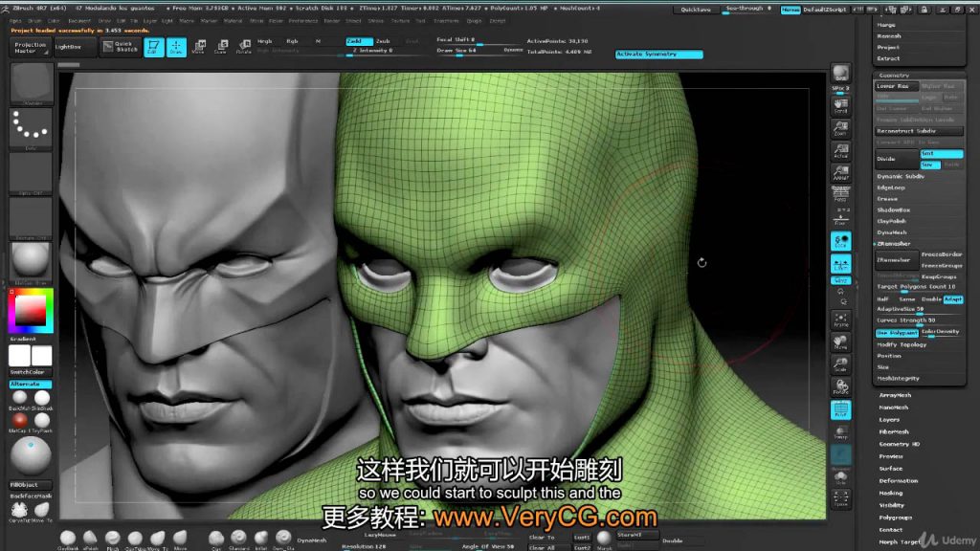This screenshot has width=980, height=551.
Task: Toggle Rgb channel button
Action: (292, 41)
